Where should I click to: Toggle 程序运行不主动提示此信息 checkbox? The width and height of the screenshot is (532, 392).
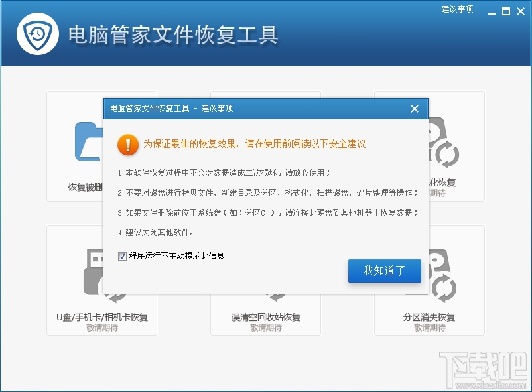coord(122,256)
